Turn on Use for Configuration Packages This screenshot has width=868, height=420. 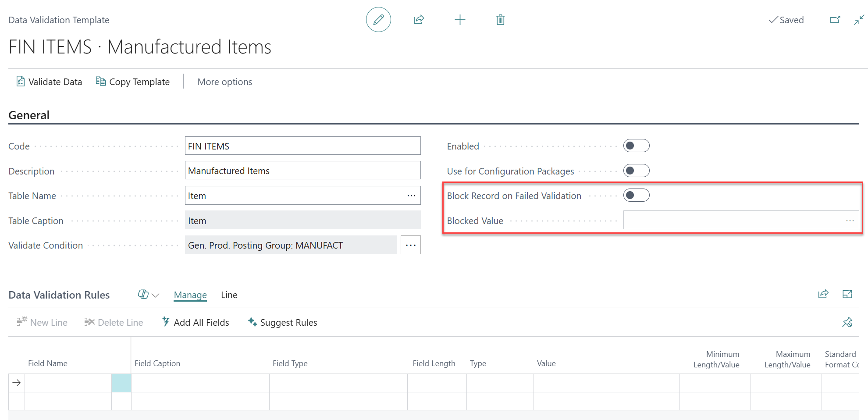point(636,171)
